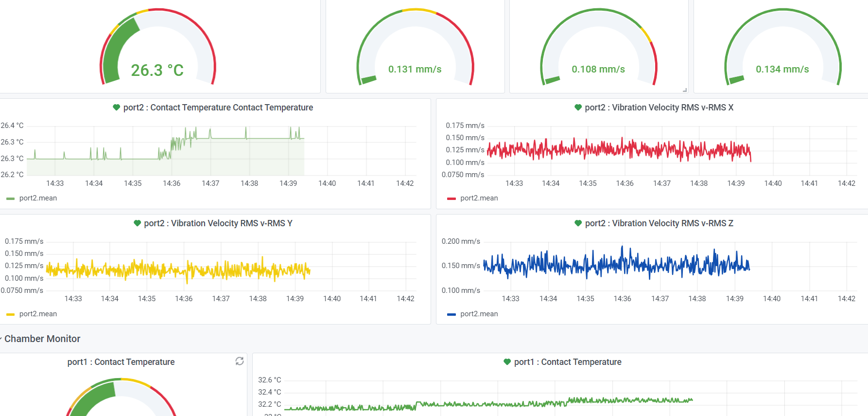Screen dimensions: 868x416
Task: Collapse the Chamber Monitor row
Action: coord(42,339)
